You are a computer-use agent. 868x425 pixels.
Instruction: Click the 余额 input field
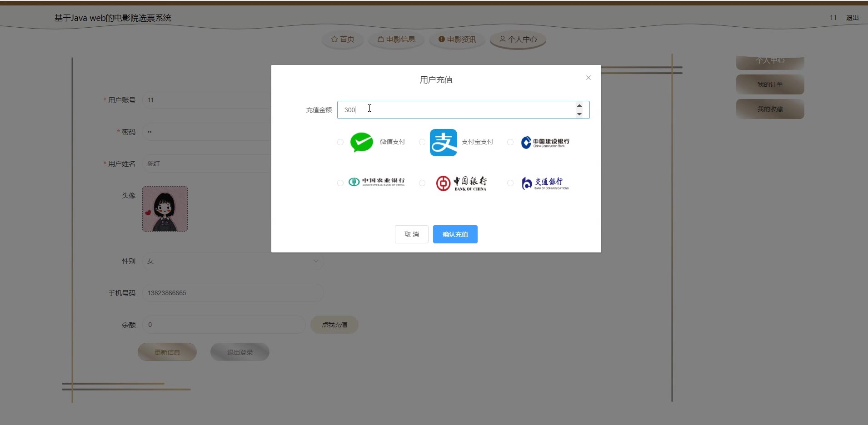224,325
